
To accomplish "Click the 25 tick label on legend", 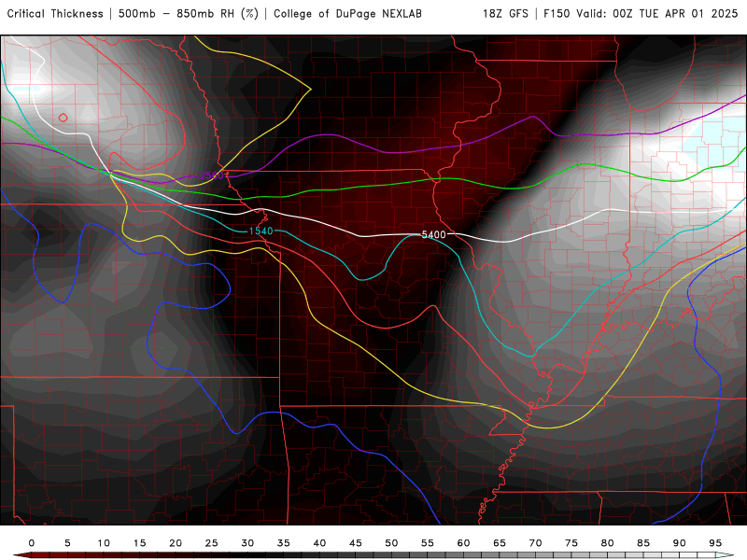I will pos(212,543).
